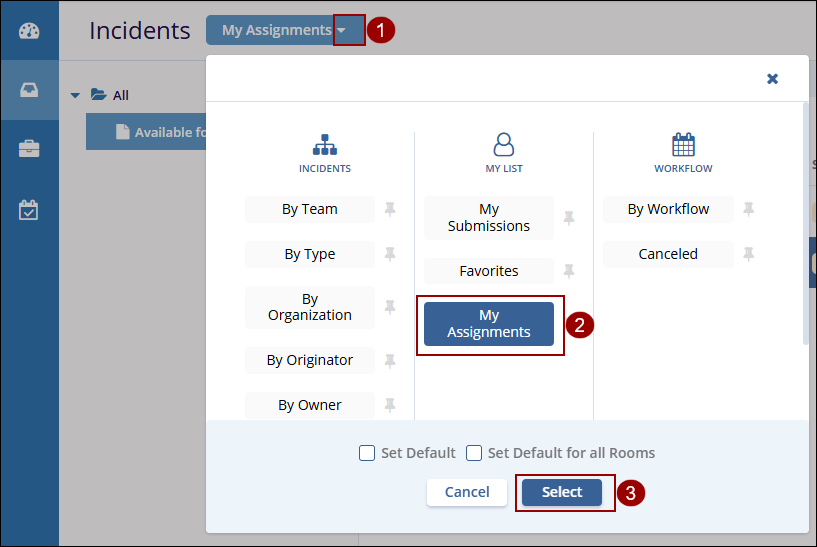The image size is (817, 547).
Task: Select the By Organization view option
Action: 310,307
